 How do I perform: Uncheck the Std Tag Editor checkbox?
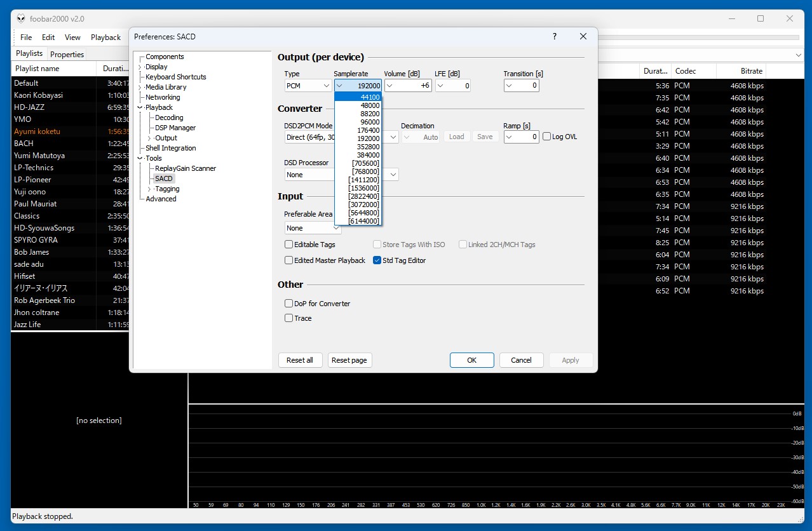[377, 260]
